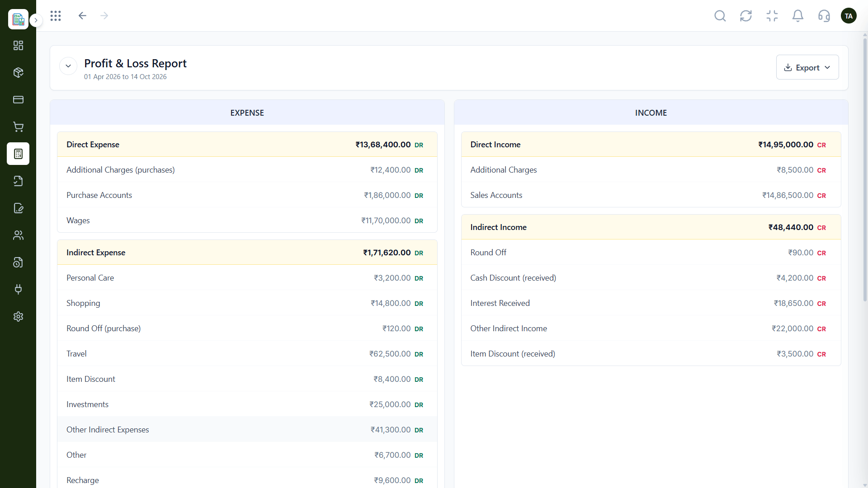Viewport: 868px width, 488px height.
Task: Open the shopping cart icon in sidebar
Action: coord(18,127)
